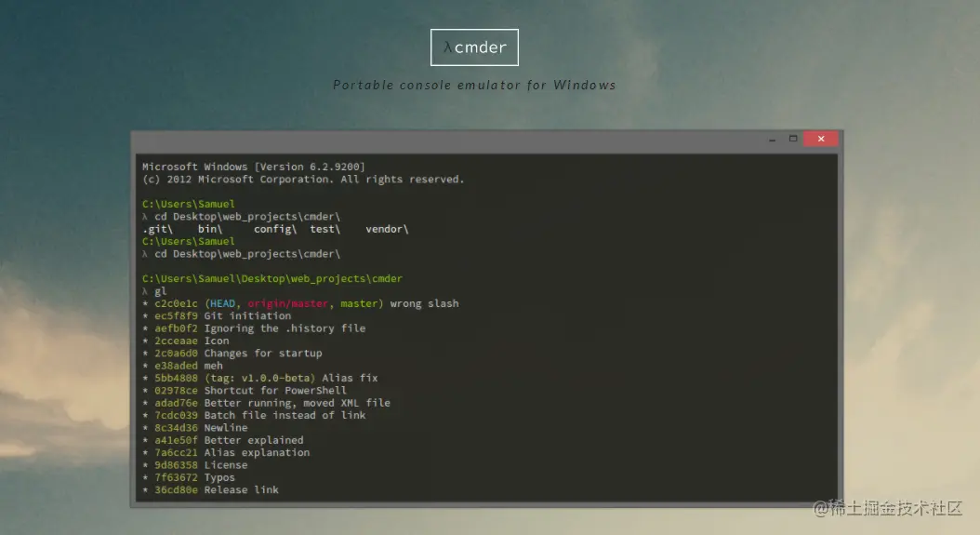Click the "tag: v1.0.0-beta" label
Screen dimensions: 980x535
pos(260,378)
